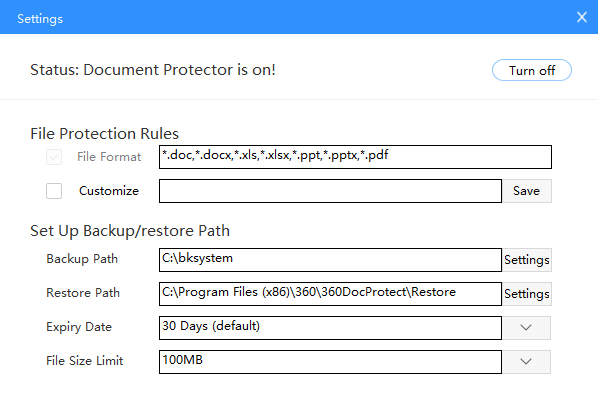Image resolution: width=598 pixels, height=408 pixels.
Task: Expand the File Size Limit dropdown arrow
Action: [x=526, y=361]
